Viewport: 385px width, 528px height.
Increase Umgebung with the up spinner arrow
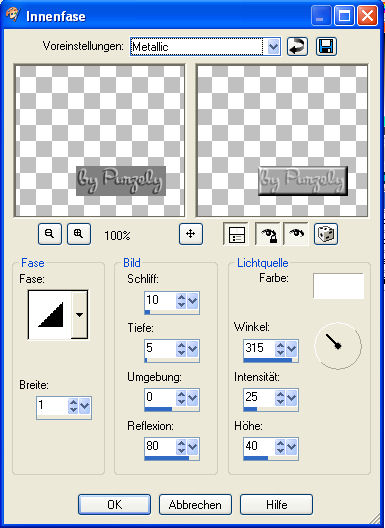click(181, 394)
